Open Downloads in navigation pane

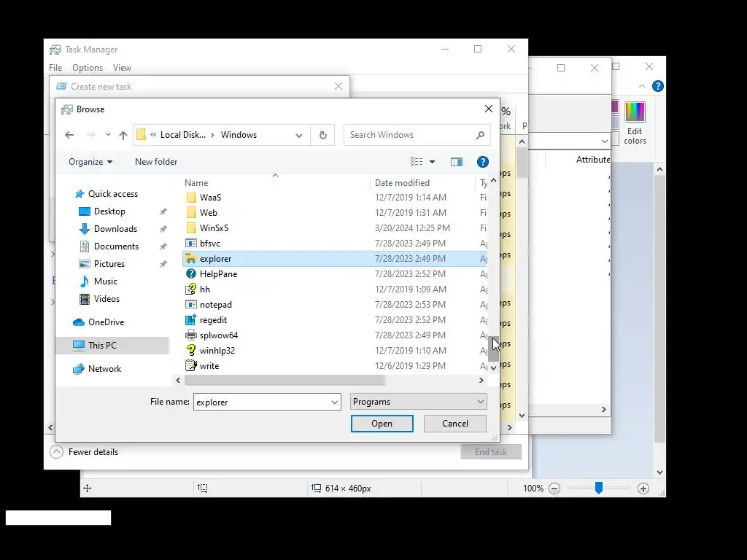[x=115, y=229]
